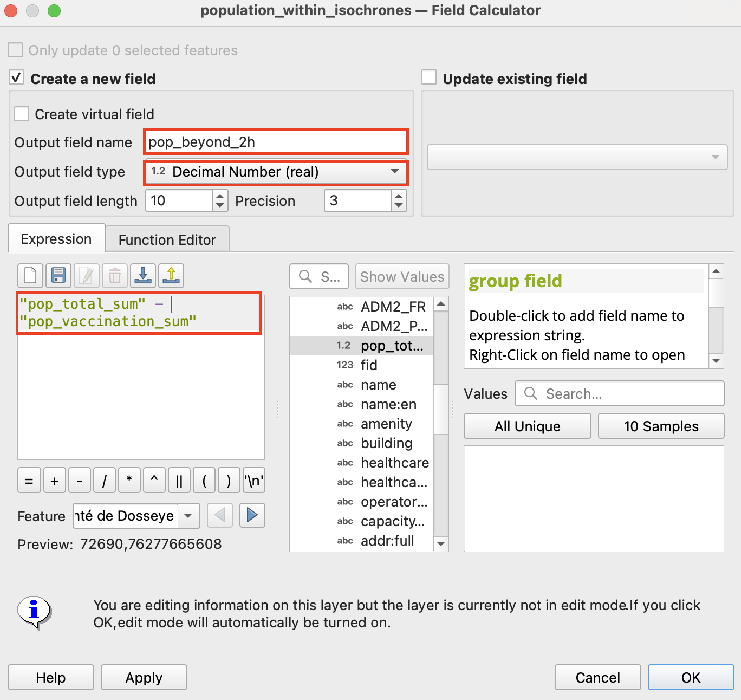Click the export user expressions icon
This screenshot has height=700, width=741.
click(x=171, y=276)
